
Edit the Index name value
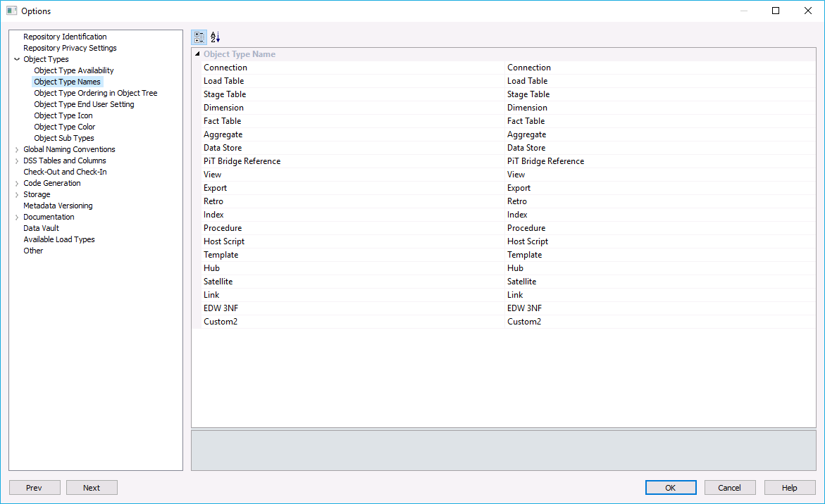click(660, 215)
